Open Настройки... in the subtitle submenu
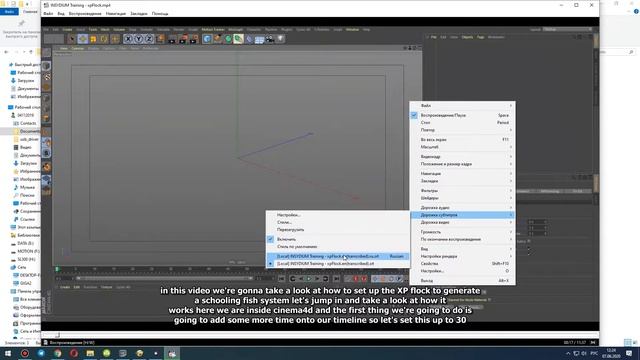640x360 pixels. click(x=338, y=215)
